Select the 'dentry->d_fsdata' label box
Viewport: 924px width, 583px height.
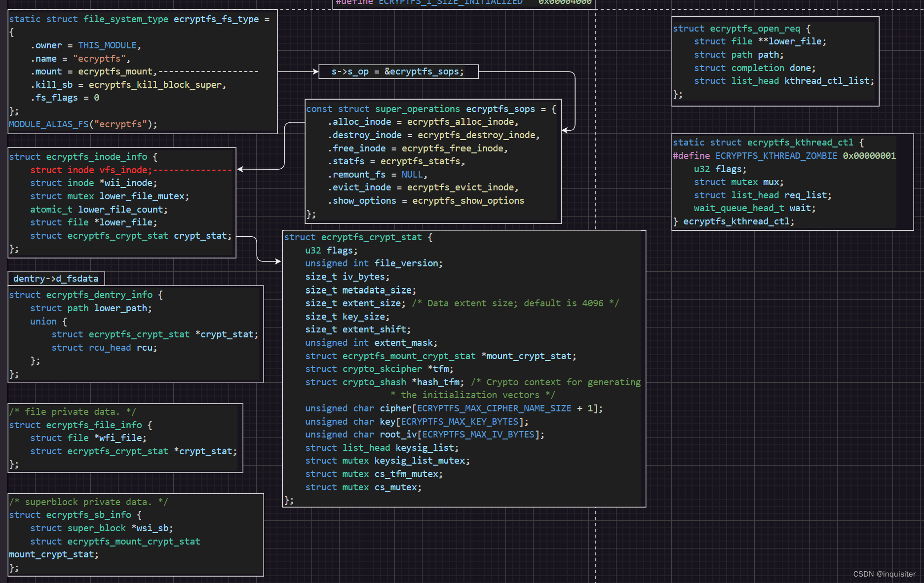coord(56,279)
